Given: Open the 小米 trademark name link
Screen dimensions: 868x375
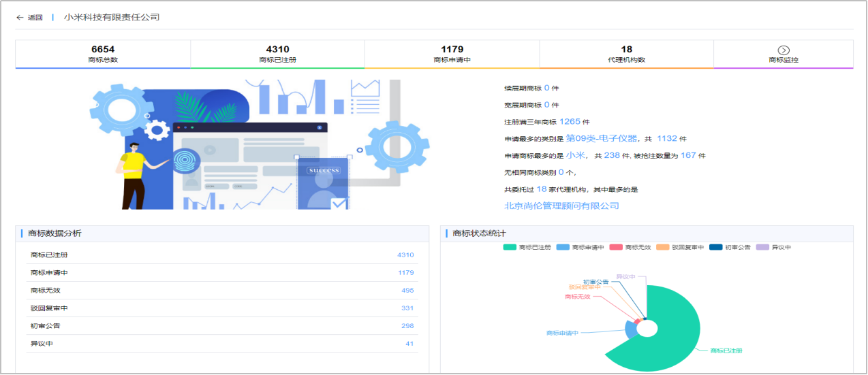Looking at the screenshot, I should tap(576, 155).
